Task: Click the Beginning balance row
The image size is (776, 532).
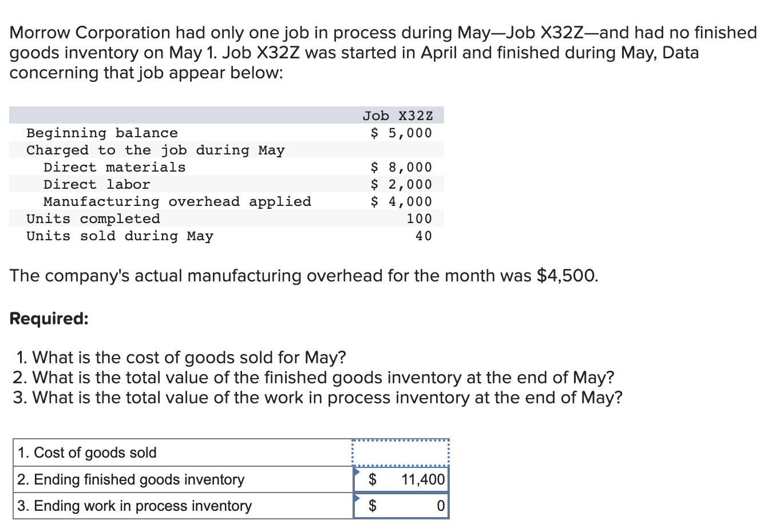Action: pyautogui.click(x=102, y=133)
